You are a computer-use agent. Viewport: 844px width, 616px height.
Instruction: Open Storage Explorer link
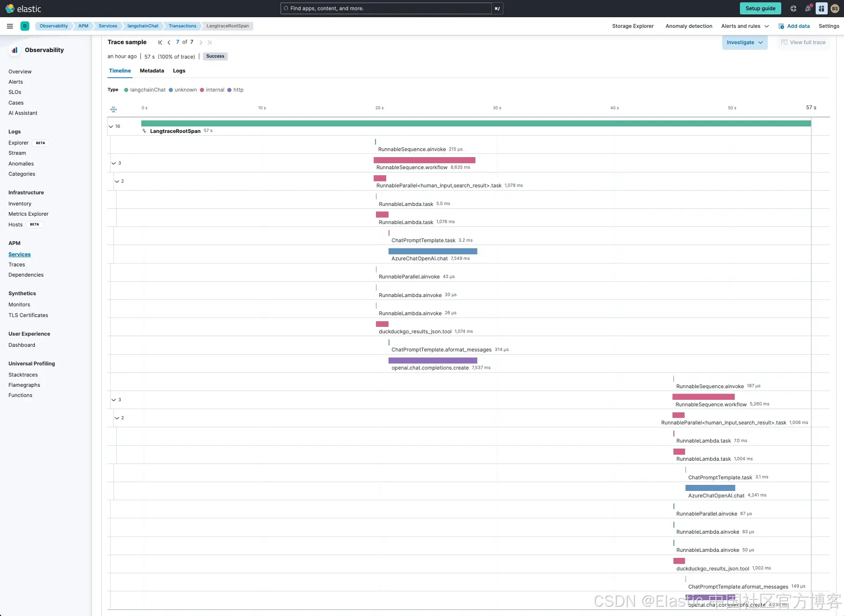tap(633, 26)
